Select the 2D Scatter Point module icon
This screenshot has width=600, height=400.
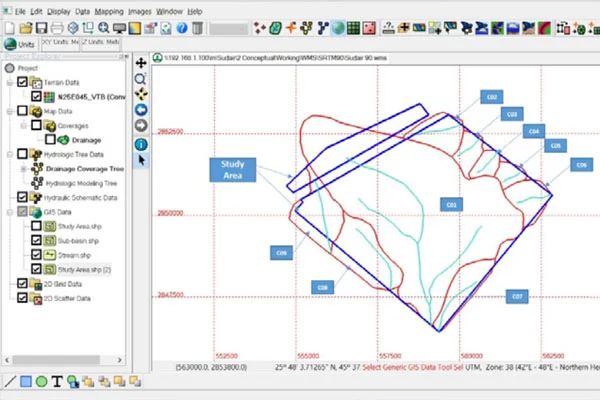[x=369, y=28]
